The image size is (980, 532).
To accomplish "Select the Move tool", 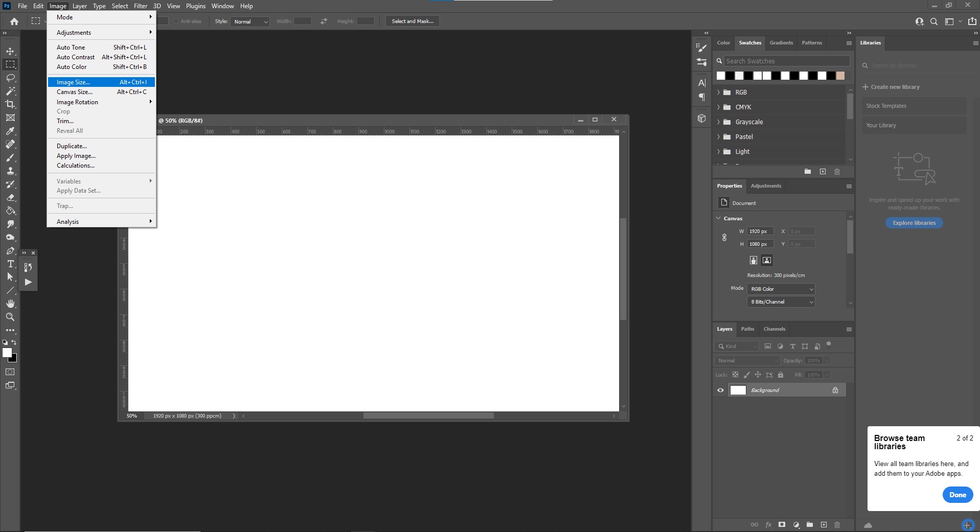I will coord(10,51).
